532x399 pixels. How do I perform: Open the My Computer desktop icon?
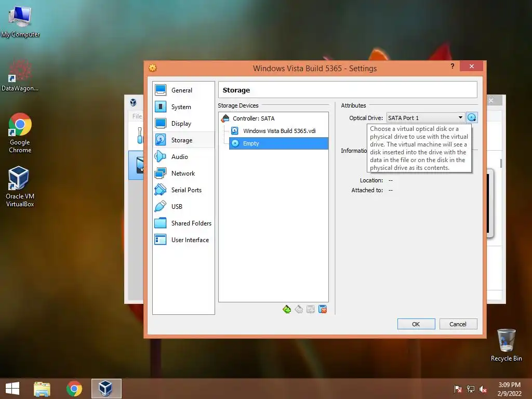click(20, 21)
